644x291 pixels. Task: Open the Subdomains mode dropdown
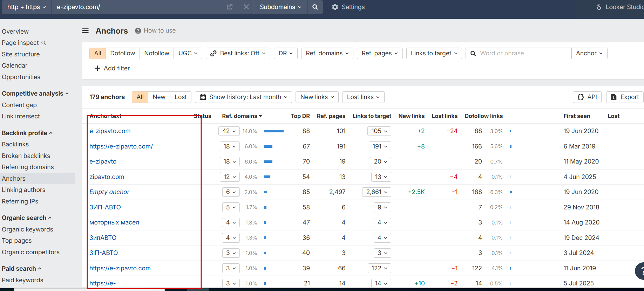280,7
